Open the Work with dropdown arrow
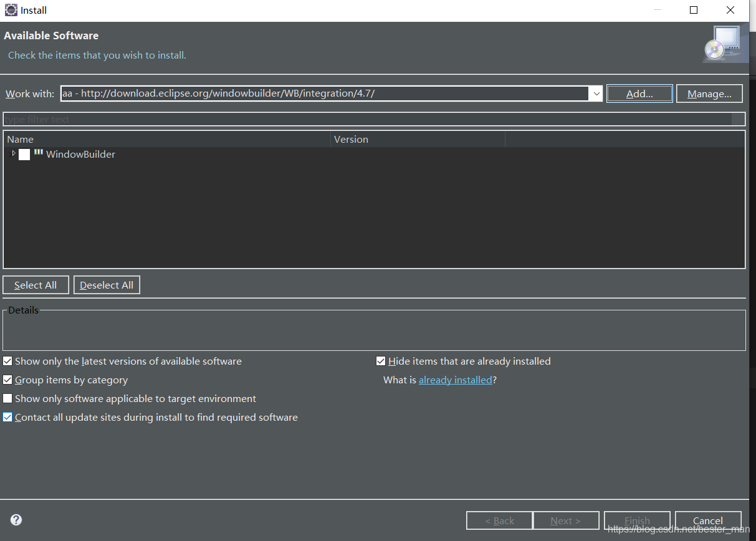This screenshot has width=756, height=541. 596,93
